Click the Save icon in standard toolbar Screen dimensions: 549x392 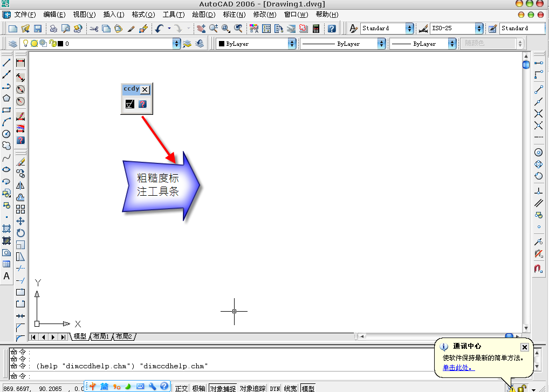coord(37,29)
